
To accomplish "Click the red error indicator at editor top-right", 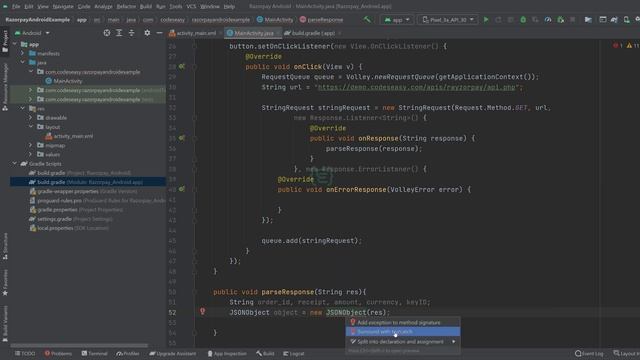I will click(618, 45).
